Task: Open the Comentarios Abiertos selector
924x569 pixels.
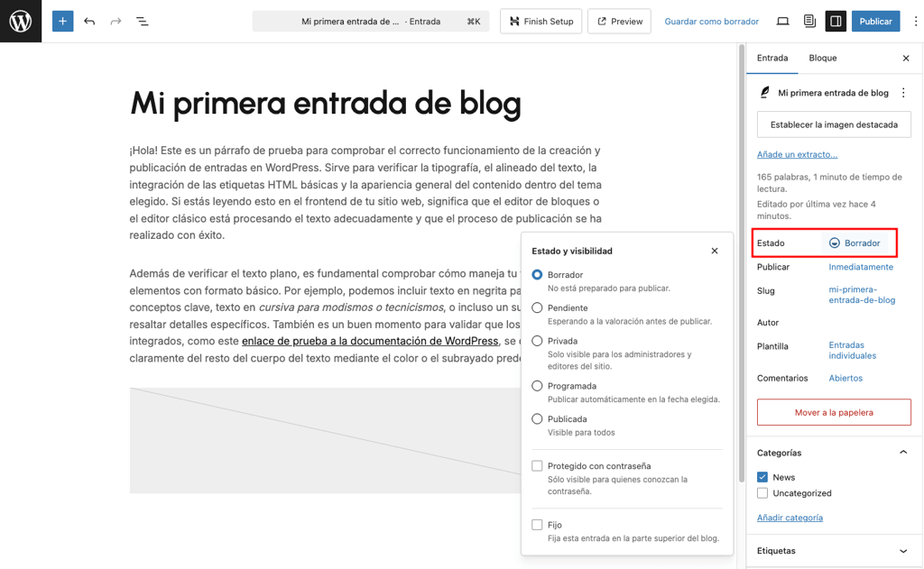Action: (845, 378)
